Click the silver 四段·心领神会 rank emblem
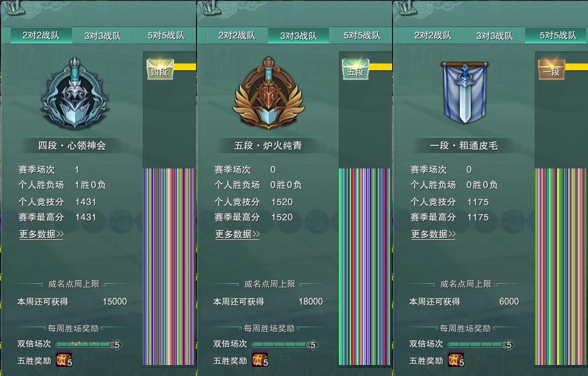 [74, 94]
